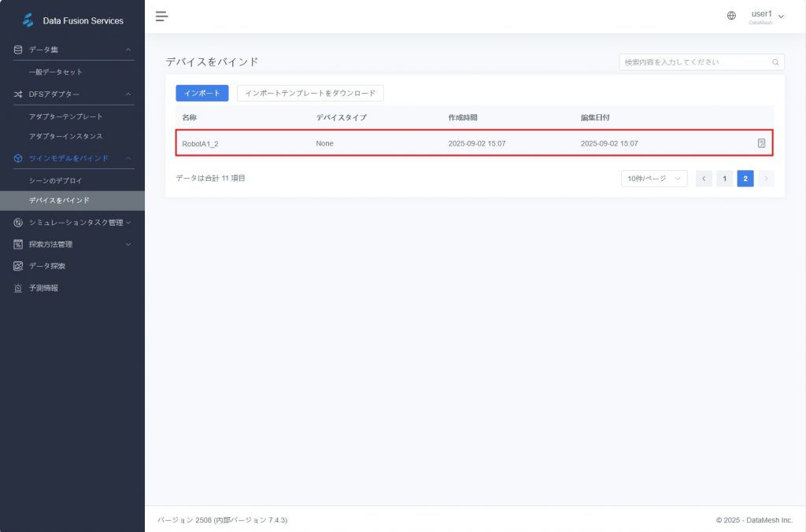
Task: Click the Data Fusion Services logo
Action: pyautogui.click(x=28, y=20)
